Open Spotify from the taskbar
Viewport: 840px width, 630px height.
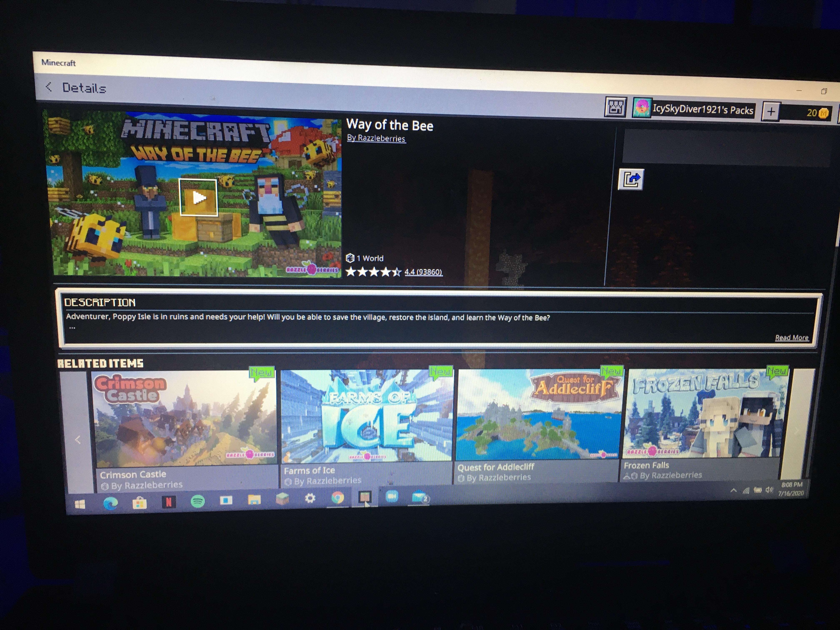[197, 502]
